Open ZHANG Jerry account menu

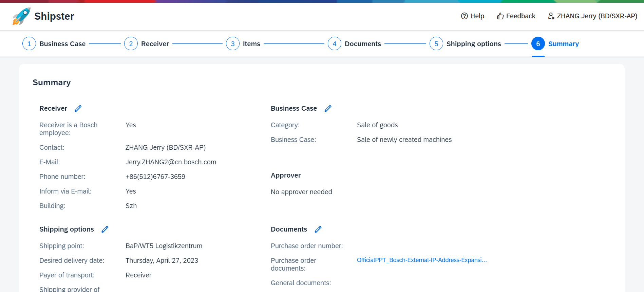click(597, 16)
